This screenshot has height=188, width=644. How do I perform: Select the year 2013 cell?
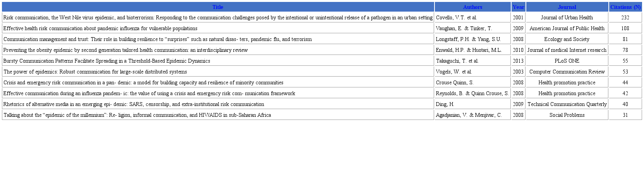tap(518, 61)
